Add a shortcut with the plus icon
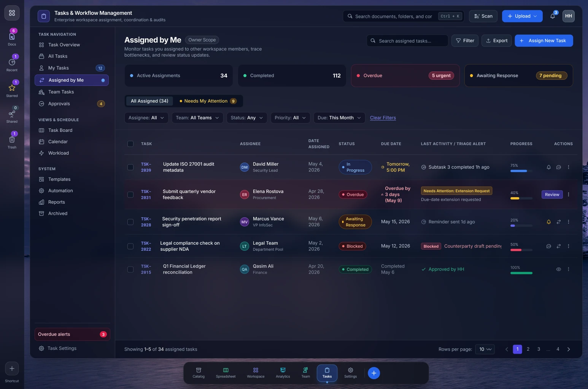This screenshot has width=588, height=389. pos(12,368)
